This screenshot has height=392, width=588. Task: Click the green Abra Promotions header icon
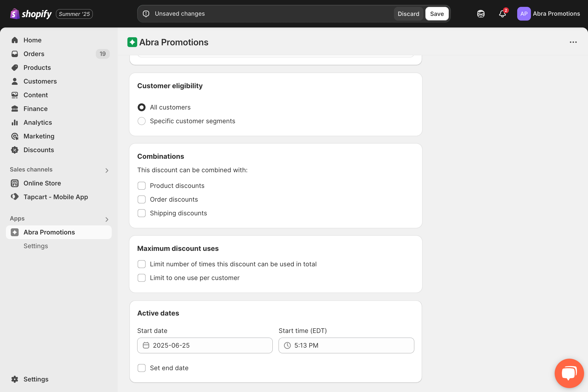tap(132, 42)
